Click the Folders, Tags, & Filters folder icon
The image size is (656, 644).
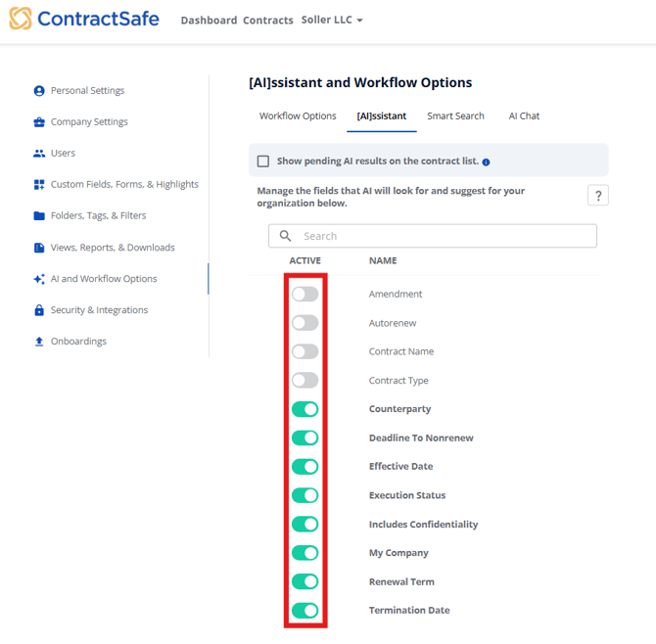click(39, 216)
